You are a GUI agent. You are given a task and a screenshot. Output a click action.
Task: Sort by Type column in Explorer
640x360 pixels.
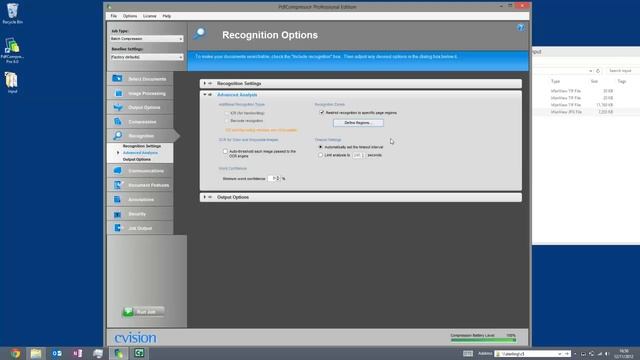tap(555, 82)
